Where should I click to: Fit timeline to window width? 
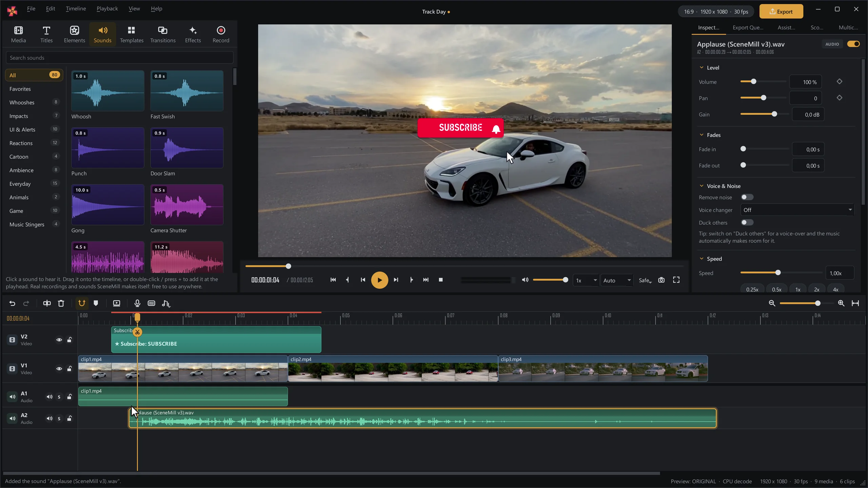coord(855,303)
